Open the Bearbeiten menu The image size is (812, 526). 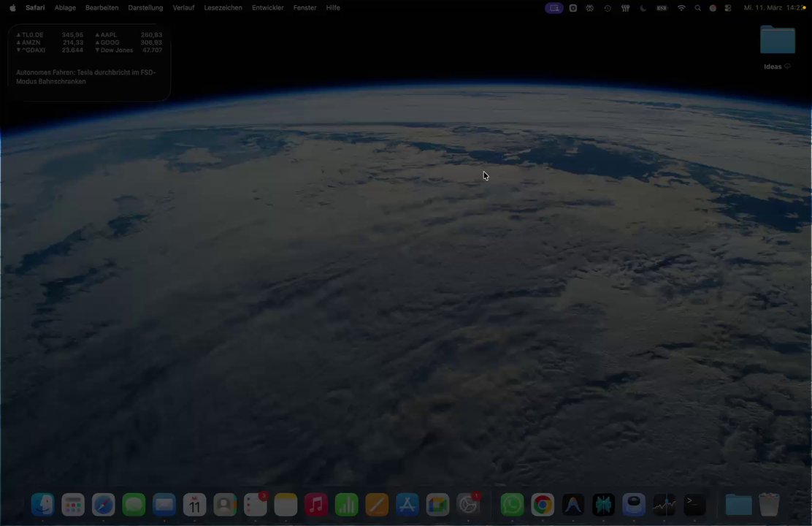[102, 8]
